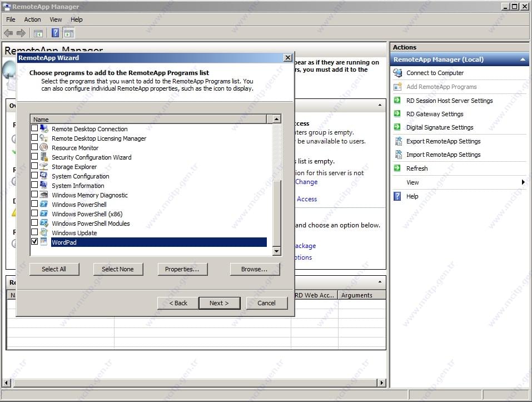Click the Back arrow toolbar icon
The image size is (532, 402).
8,33
